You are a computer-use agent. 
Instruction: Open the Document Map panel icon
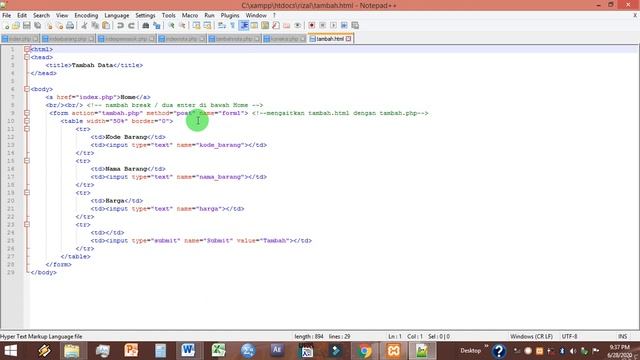[x=265, y=25]
